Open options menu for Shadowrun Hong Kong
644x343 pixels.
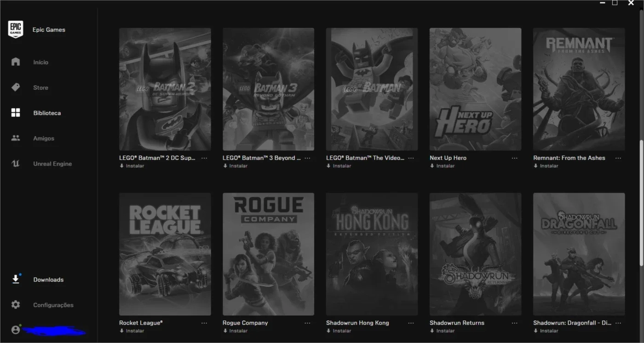point(411,323)
